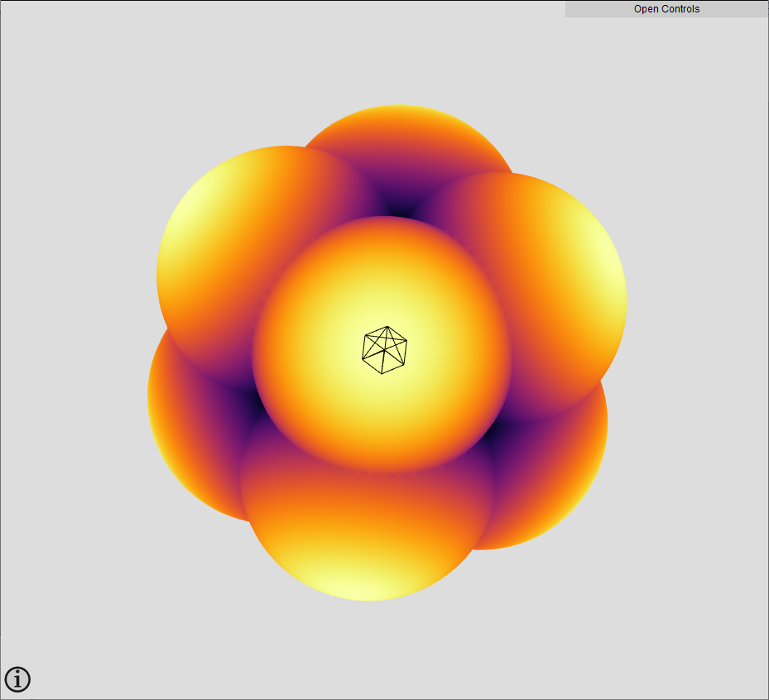The image size is (769, 700).
Task: Click the wireframe polyhedron at center
Action: (x=384, y=350)
